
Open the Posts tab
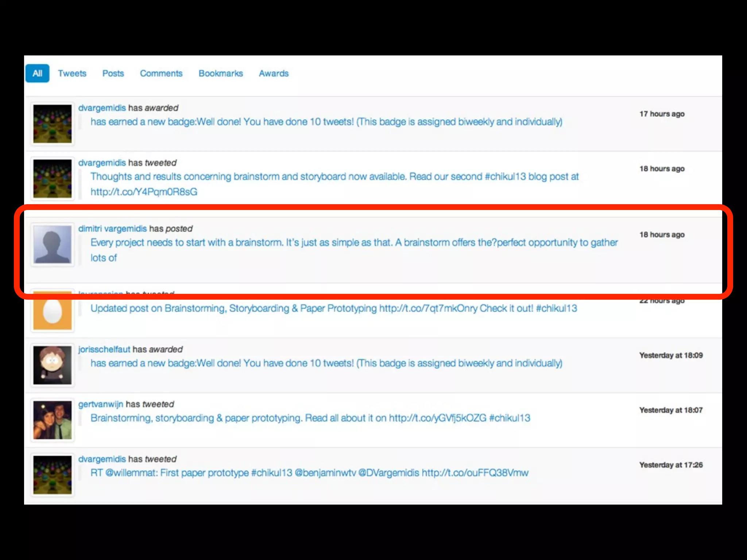(113, 73)
